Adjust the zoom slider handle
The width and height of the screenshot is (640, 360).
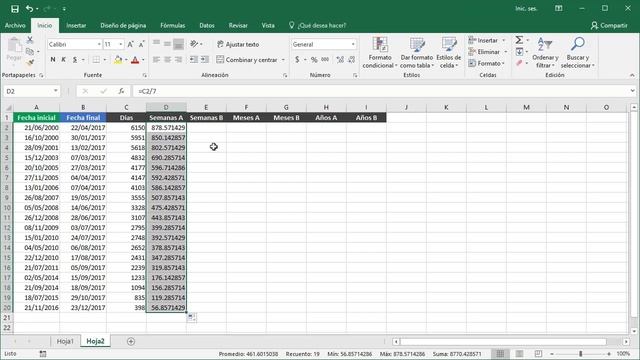point(580,354)
